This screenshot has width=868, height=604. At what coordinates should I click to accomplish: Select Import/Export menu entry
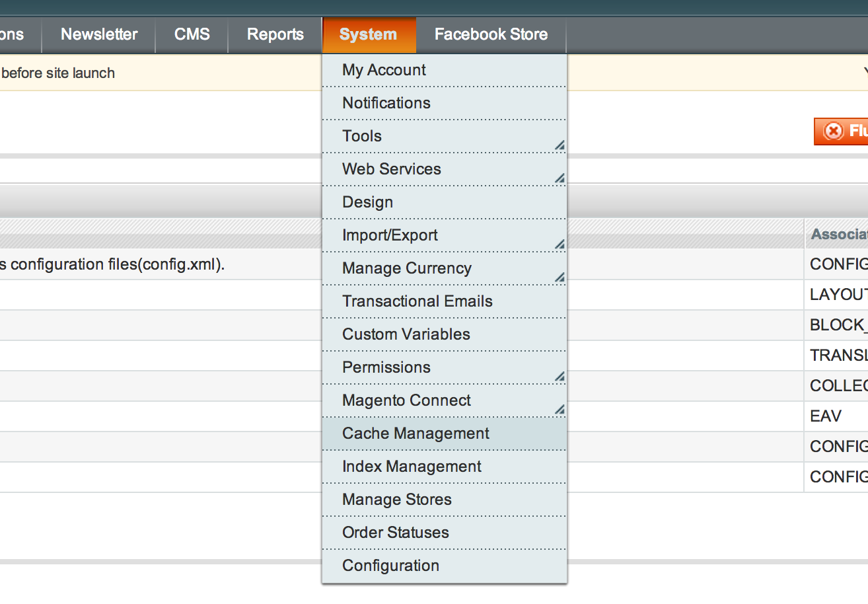(x=444, y=235)
